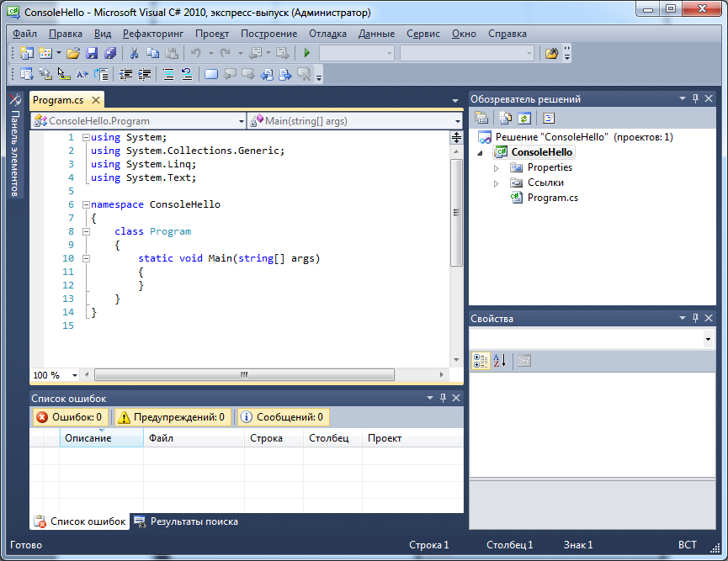
Task: Click the editor horizontal scrollbar thumb
Action: (x=244, y=374)
